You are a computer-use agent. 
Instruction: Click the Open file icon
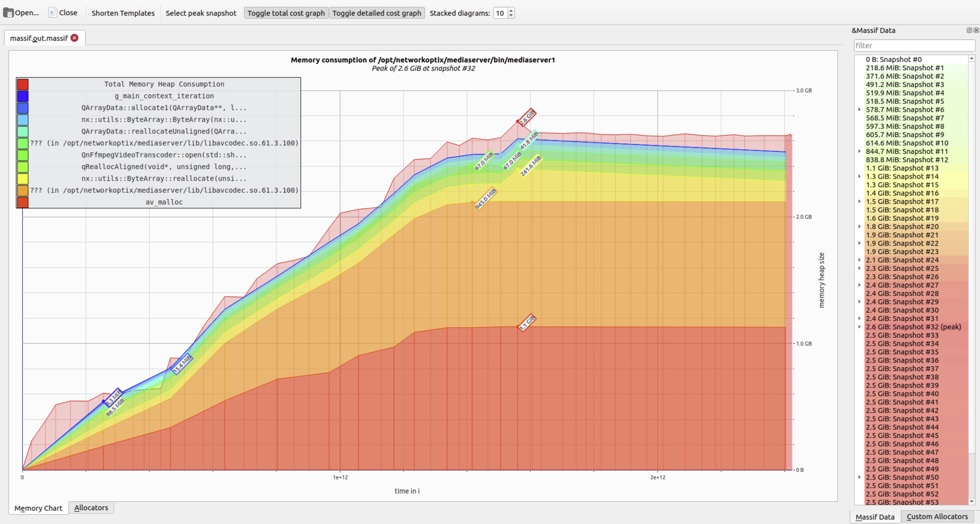(9, 13)
